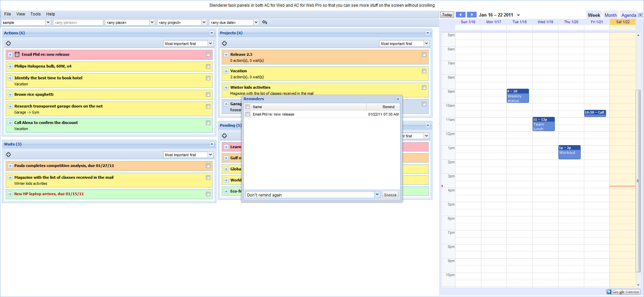Check off Email Phil re: new release action

click(208, 54)
